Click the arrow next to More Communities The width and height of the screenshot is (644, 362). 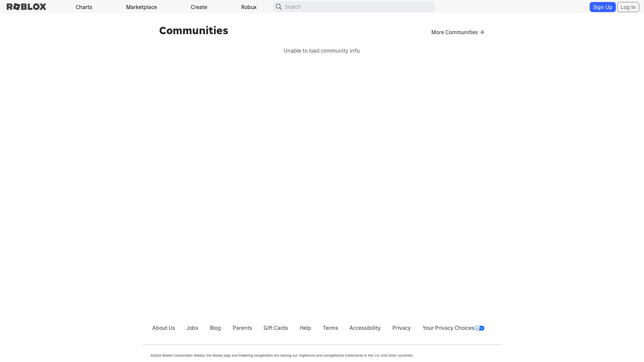click(x=482, y=32)
